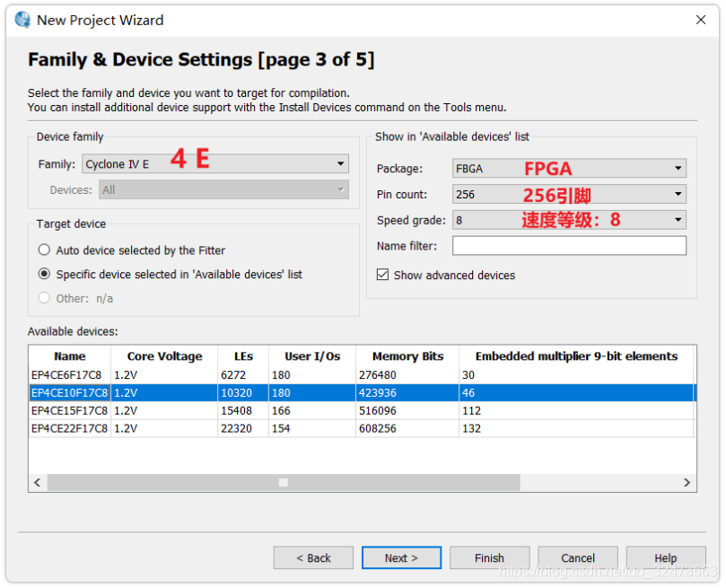Proceed with the Next > button
726x588 pixels.
coord(401,557)
